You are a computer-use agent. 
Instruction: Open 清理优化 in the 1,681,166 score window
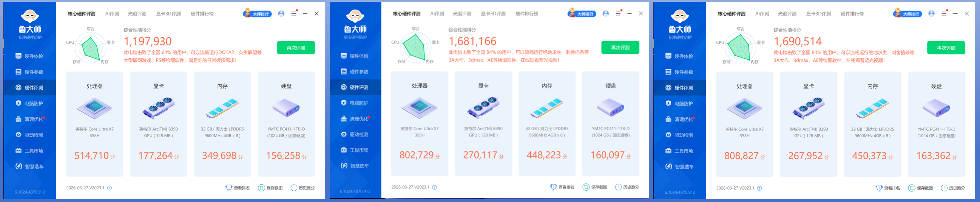(355, 118)
